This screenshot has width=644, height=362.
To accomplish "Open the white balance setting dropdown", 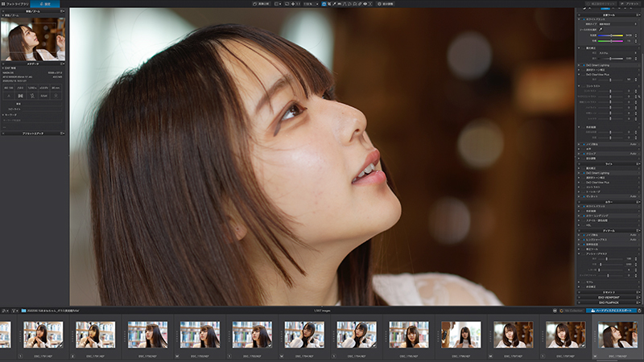I will click(x=617, y=24).
